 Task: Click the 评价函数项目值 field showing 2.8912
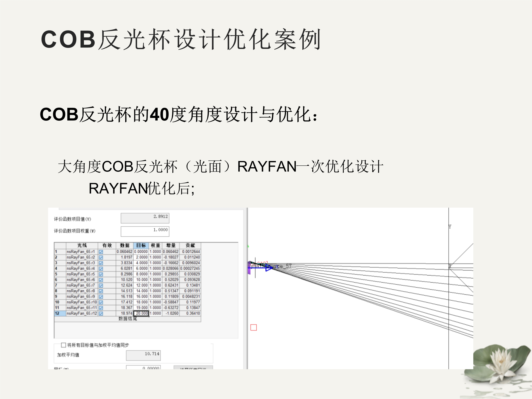145,218
